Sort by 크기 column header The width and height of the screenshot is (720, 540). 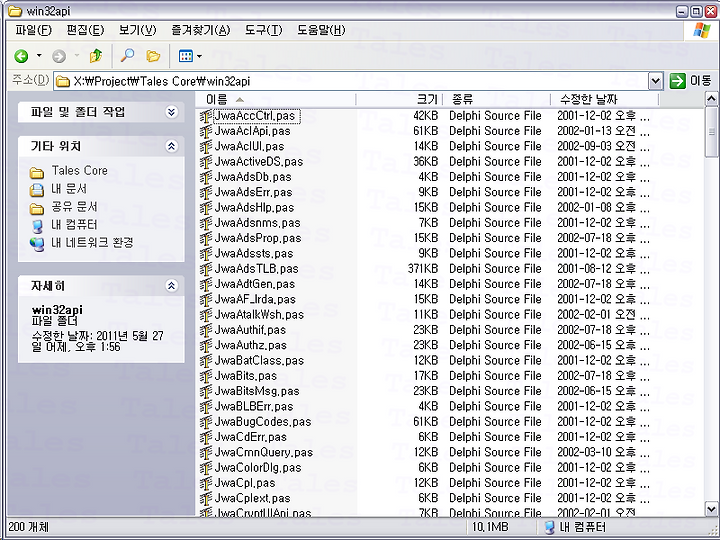click(399, 99)
